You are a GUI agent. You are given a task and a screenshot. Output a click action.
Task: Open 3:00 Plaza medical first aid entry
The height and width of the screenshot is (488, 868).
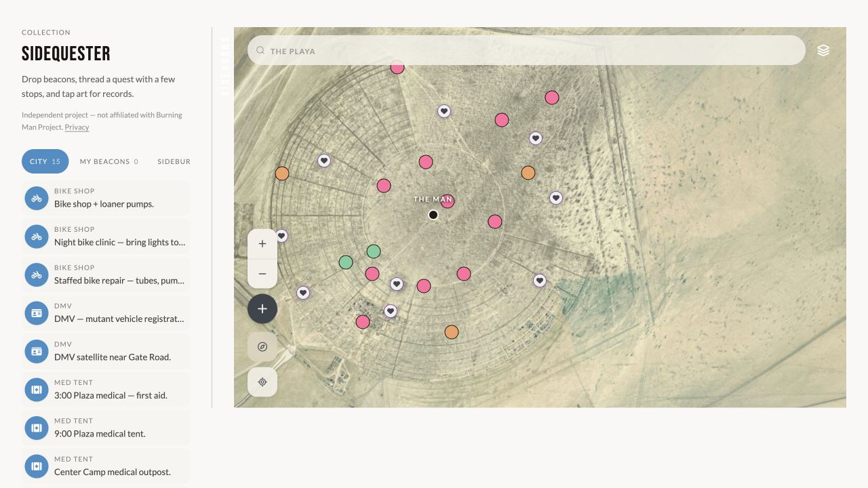[x=106, y=390]
